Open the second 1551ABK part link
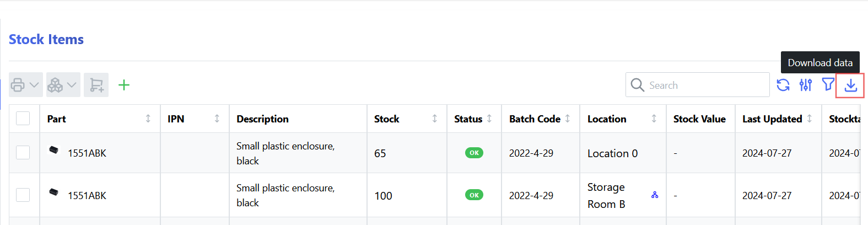Image resolution: width=868 pixels, height=225 pixels. [87, 196]
